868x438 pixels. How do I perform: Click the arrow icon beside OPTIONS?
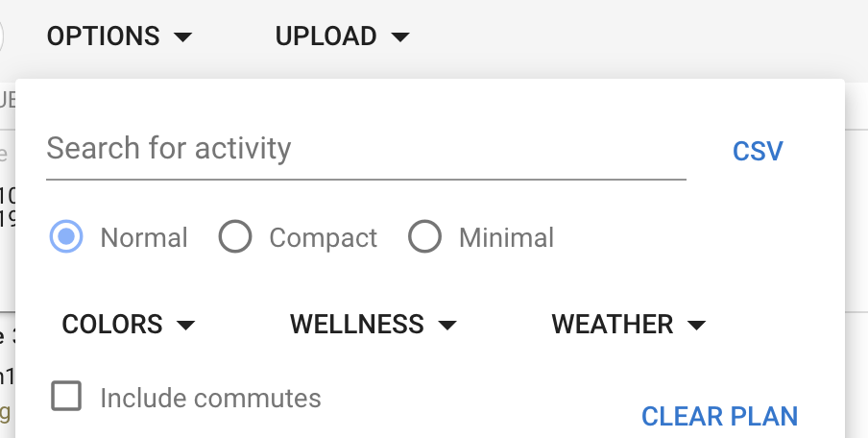pos(182,37)
